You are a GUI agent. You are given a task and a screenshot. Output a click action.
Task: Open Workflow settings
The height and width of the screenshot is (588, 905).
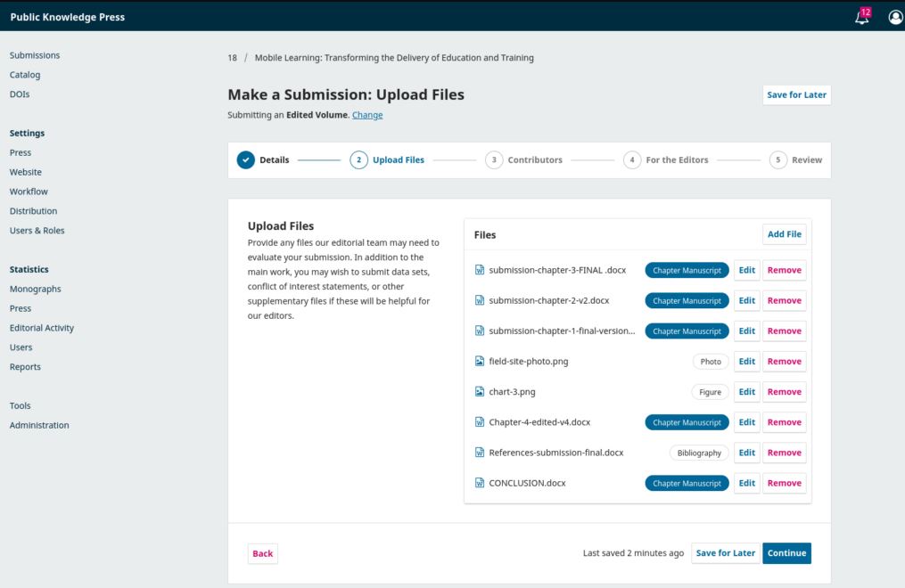(29, 192)
